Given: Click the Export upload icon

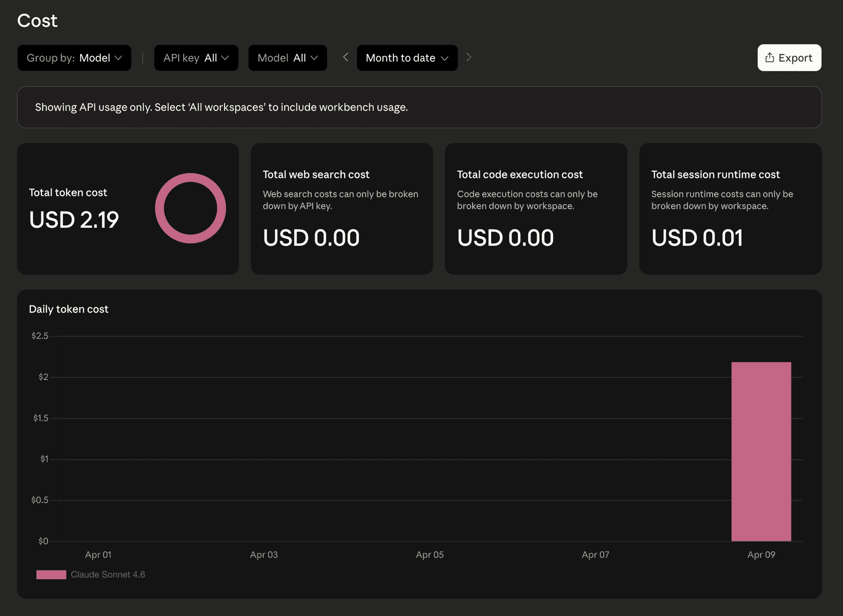Looking at the screenshot, I should pyautogui.click(x=770, y=58).
